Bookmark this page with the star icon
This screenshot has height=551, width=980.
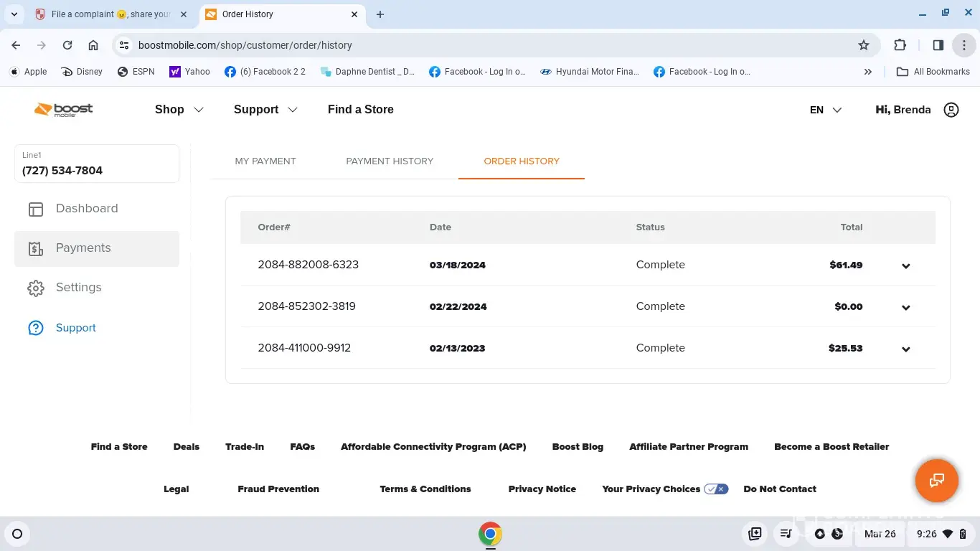[x=864, y=45]
